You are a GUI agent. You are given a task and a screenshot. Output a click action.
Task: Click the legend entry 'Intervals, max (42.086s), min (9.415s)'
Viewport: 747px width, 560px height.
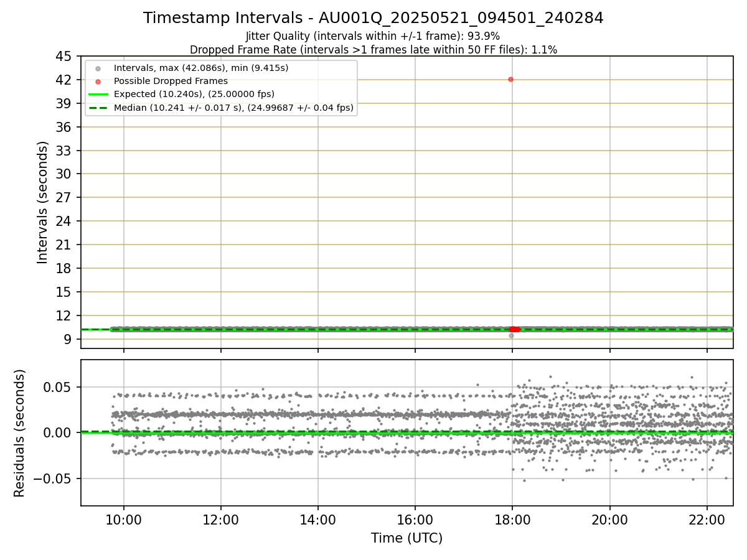pyautogui.click(x=201, y=68)
